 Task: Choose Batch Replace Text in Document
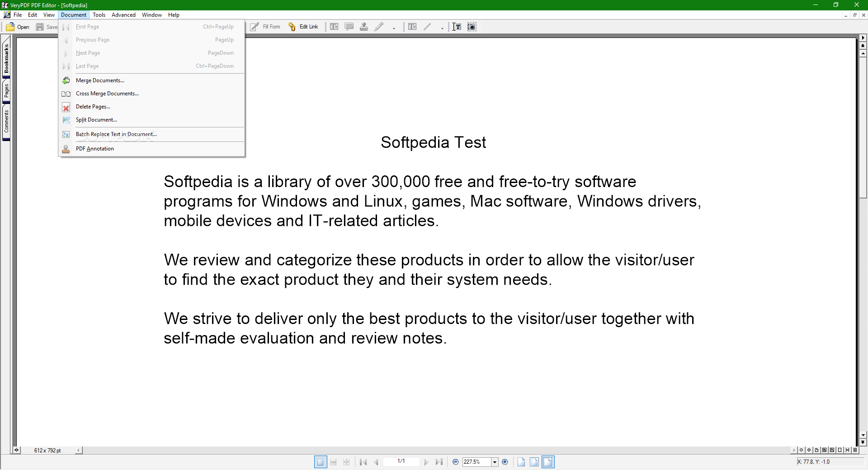[x=151, y=134]
